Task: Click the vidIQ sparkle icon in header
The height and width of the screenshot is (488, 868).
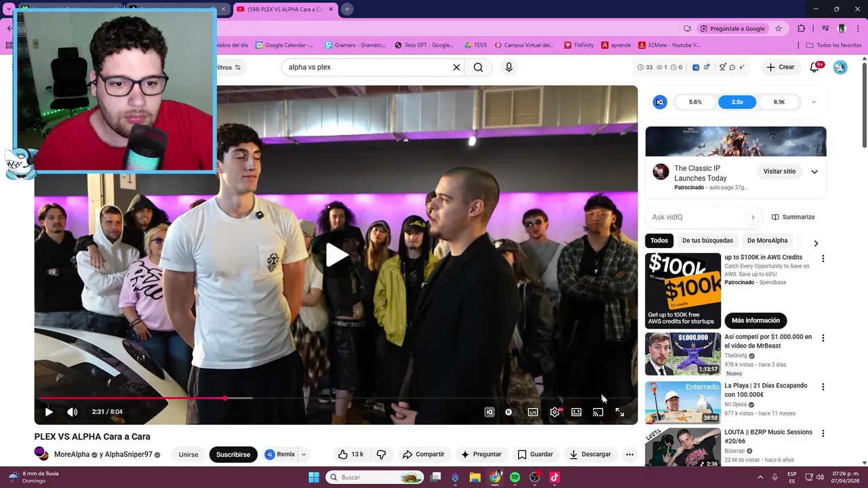Action: click(742, 67)
